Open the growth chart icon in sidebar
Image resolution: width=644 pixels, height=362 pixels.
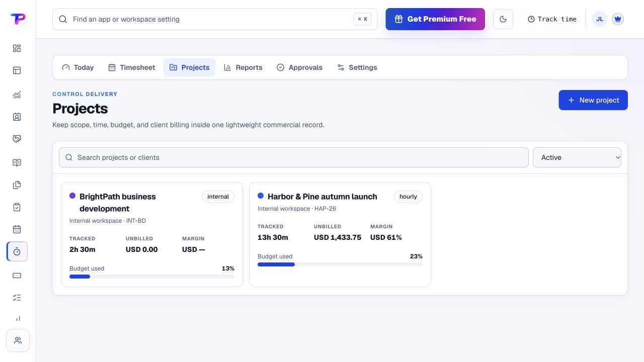pos(17,95)
